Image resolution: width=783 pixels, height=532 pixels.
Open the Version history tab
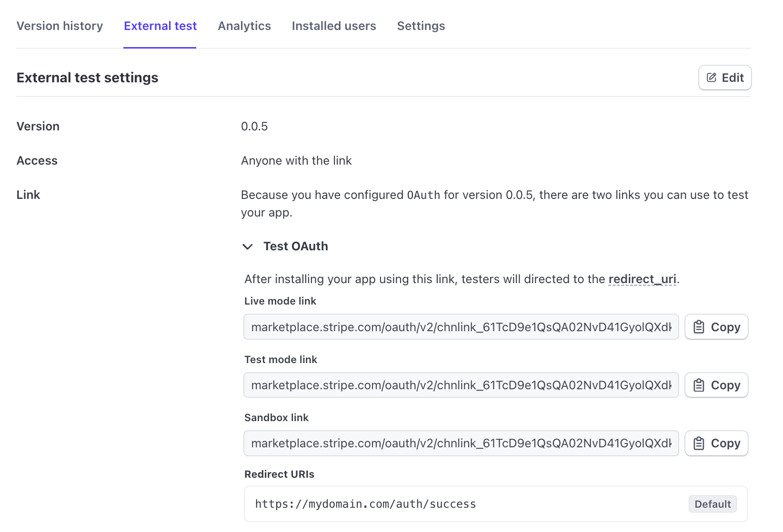(60, 26)
